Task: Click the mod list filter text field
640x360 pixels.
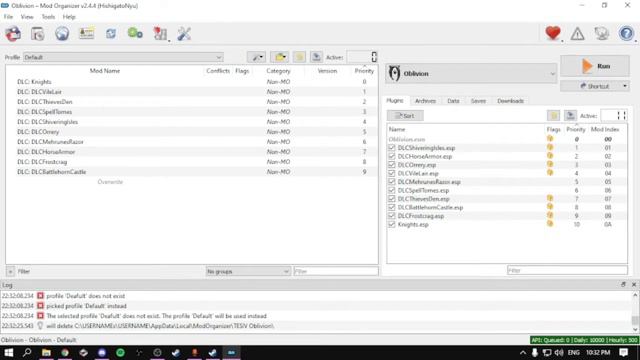Action: [336, 271]
